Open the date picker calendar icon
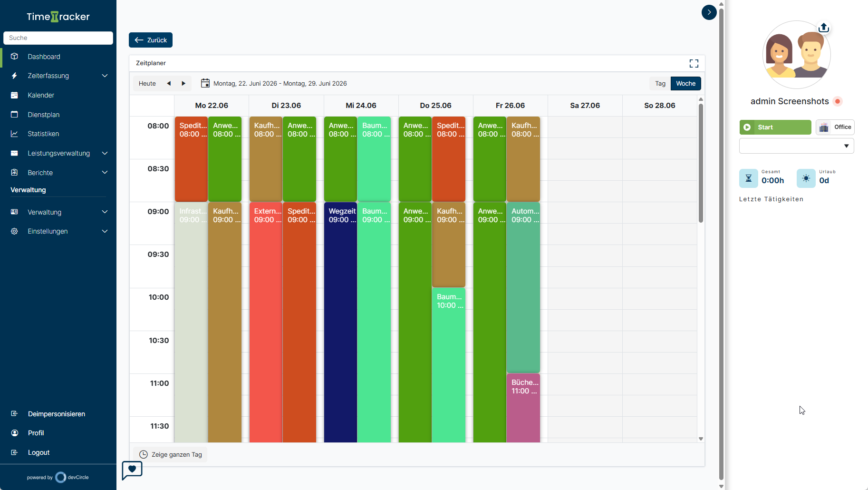This screenshot has height=490, width=868. (x=205, y=83)
